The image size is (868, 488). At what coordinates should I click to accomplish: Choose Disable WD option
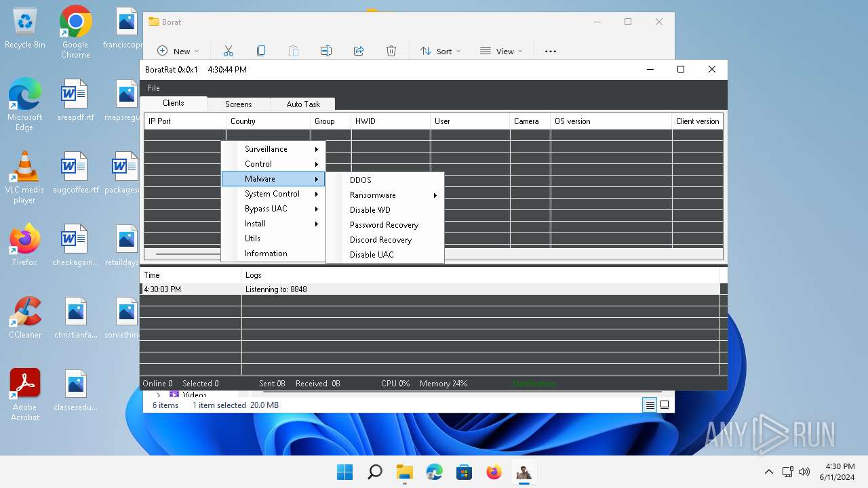tap(385, 210)
